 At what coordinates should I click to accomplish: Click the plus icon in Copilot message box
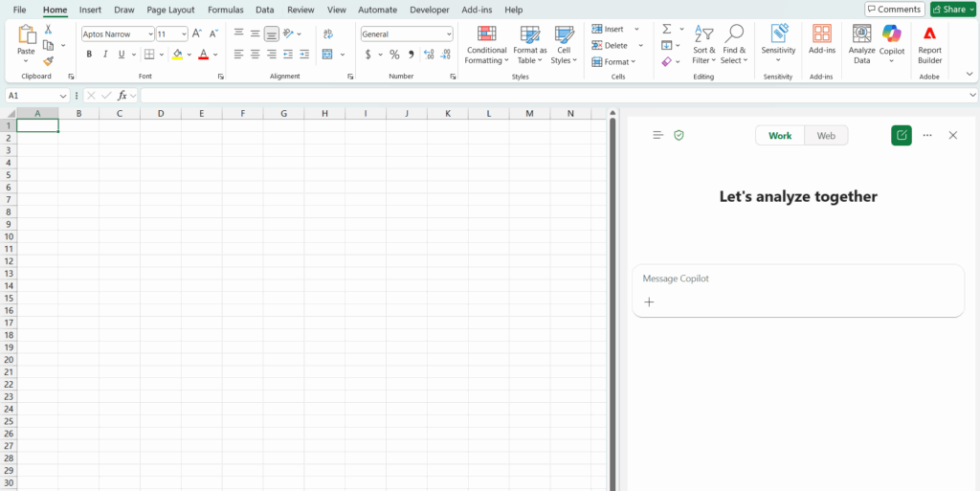pyautogui.click(x=650, y=302)
